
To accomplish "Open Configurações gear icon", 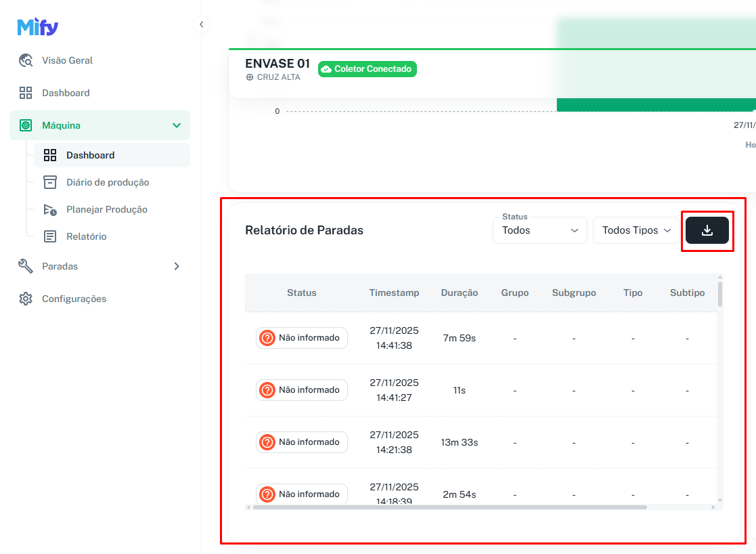I will tap(26, 299).
